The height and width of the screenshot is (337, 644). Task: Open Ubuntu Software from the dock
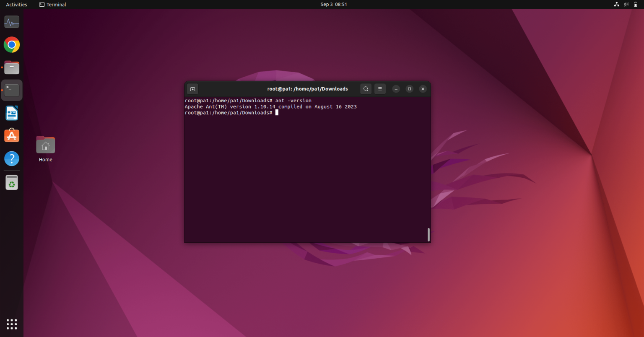pos(11,135)
